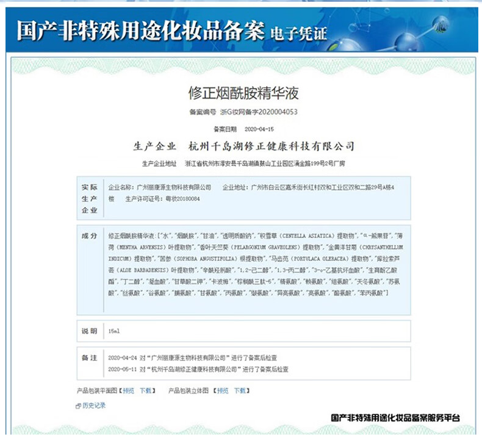
Task: Select the 2020-05-11 inspection remark
Action: pyautogui.click(x=198, y=369)
